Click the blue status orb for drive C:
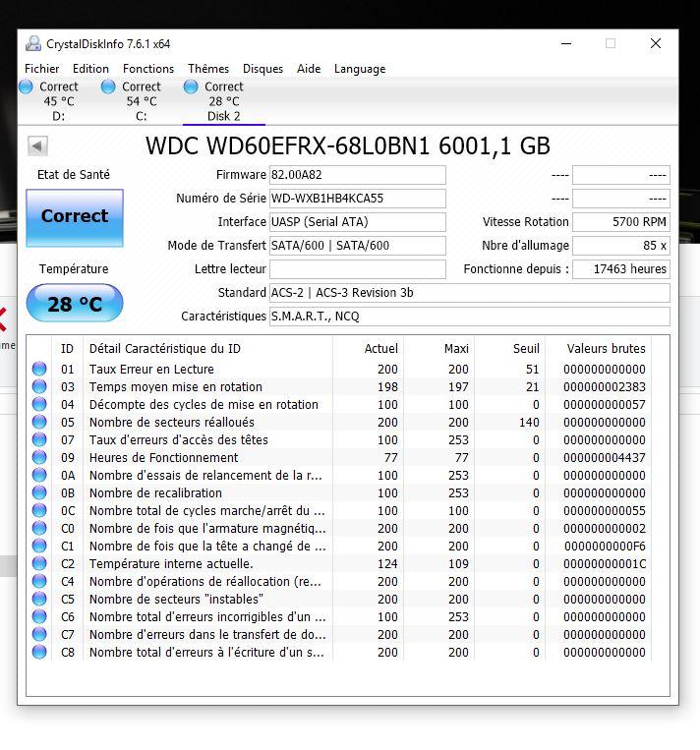The image size is (700, 750). pos(108,87)
